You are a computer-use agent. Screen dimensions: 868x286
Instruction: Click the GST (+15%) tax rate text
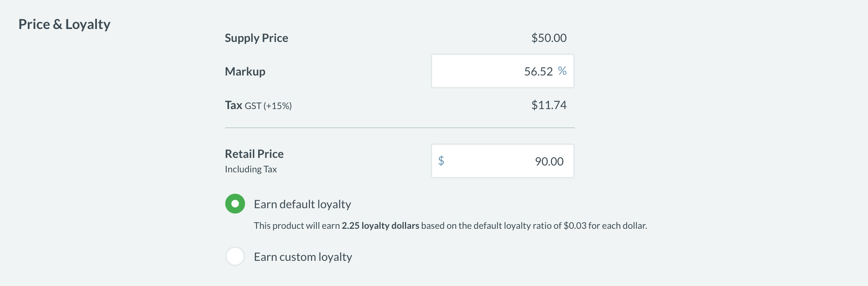coord(268,106)
